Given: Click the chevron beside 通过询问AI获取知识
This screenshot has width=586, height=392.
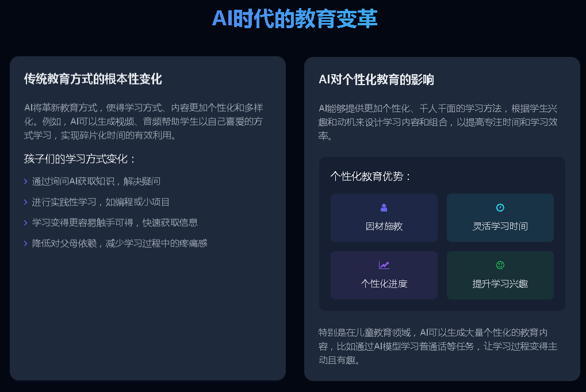Looking at the screenshot, I should coord(25,181).
